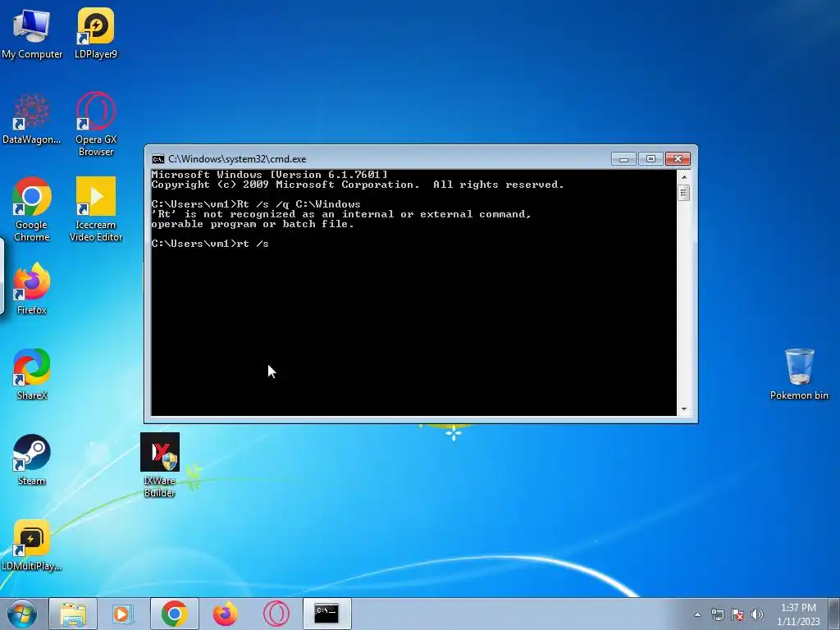Viewport: 840px width, 630px height.
Task: Open the My Computer desktop icon
Action: pos(32,33)
